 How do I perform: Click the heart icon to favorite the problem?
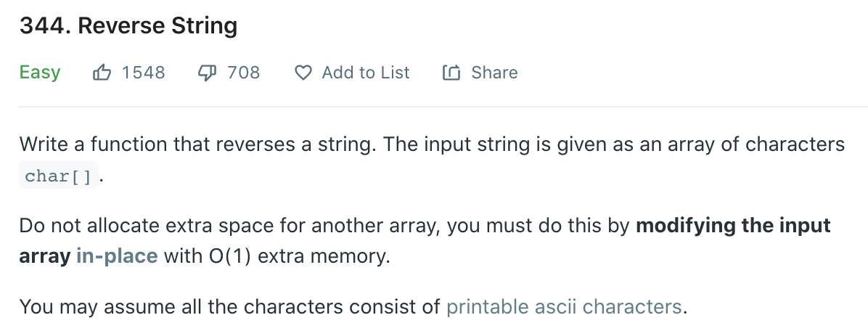click(x=303, y=73)
